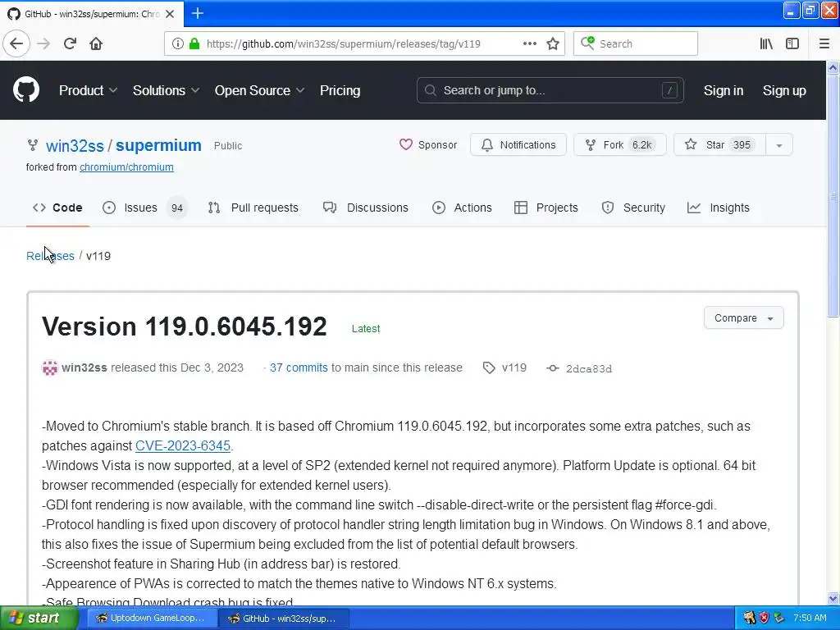Click the GitHub Octocat logo
The width and height of the screenshot is (840, 630).
25,89
